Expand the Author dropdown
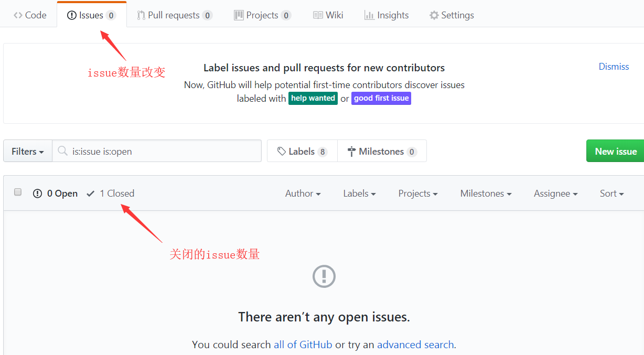644x355 pixels. click(303, 193)
